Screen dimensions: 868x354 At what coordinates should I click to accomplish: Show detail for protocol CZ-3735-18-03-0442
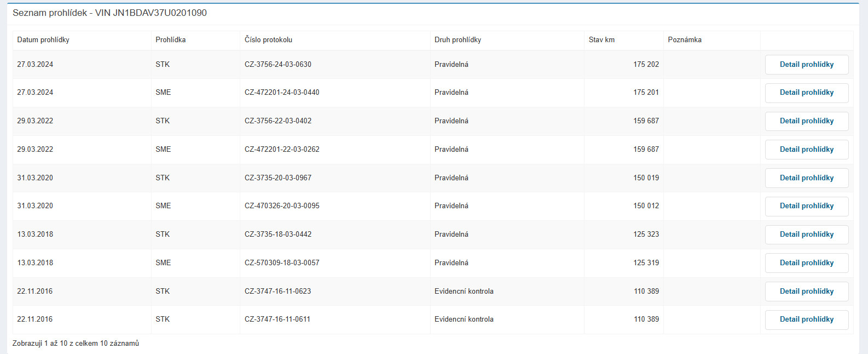(806, 235)
